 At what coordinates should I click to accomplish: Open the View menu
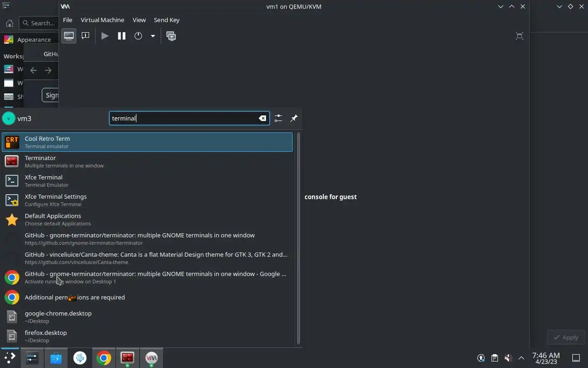[x=139, y=20]
